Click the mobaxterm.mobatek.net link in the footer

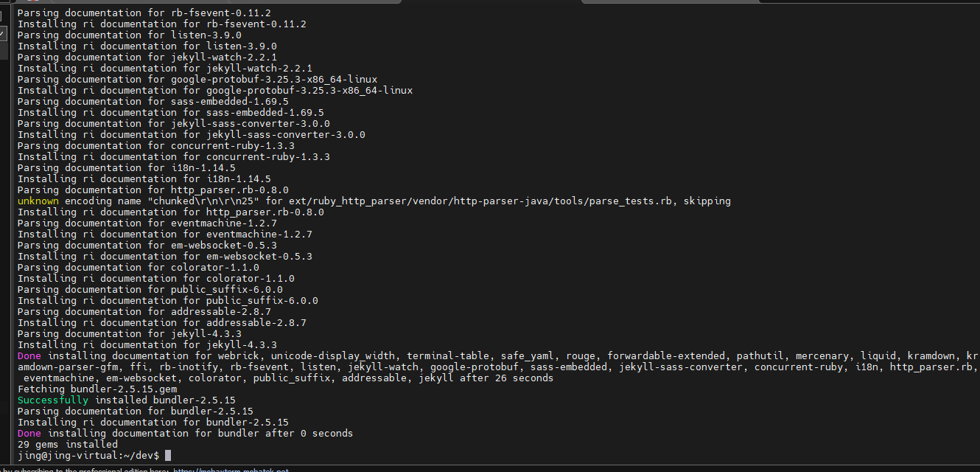pyautogui.click(x=231, y=470)
